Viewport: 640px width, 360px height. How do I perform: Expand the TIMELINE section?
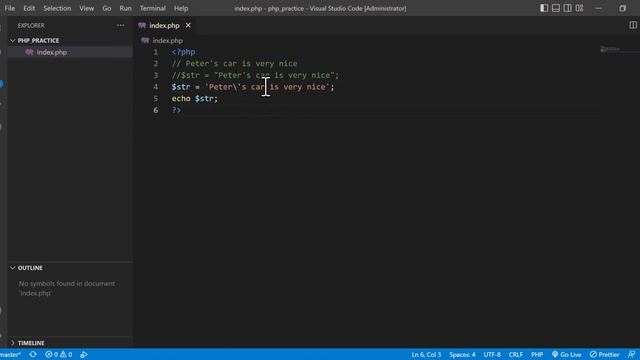[x=31, y=343]
